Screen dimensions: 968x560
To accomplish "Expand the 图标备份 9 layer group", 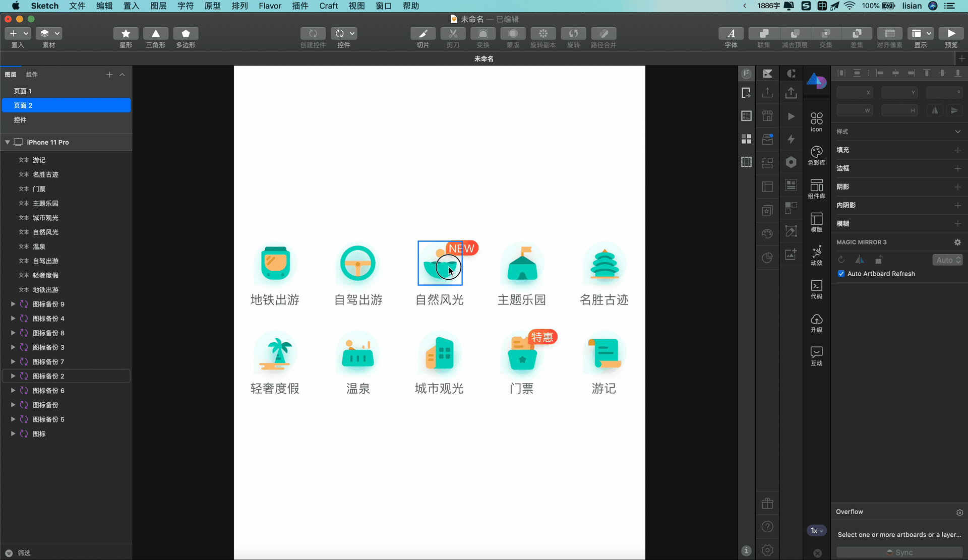I will point(13,304).
